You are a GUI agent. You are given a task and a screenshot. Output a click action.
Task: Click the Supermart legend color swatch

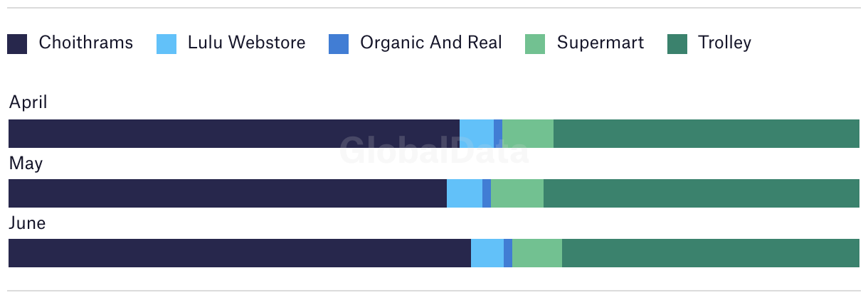[535, 44]
